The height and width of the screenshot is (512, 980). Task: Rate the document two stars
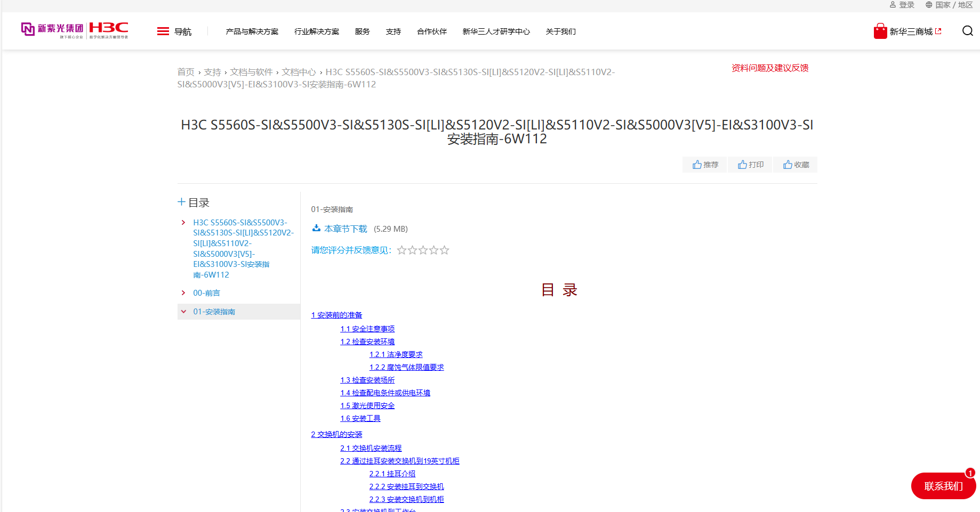pos(413,250)
